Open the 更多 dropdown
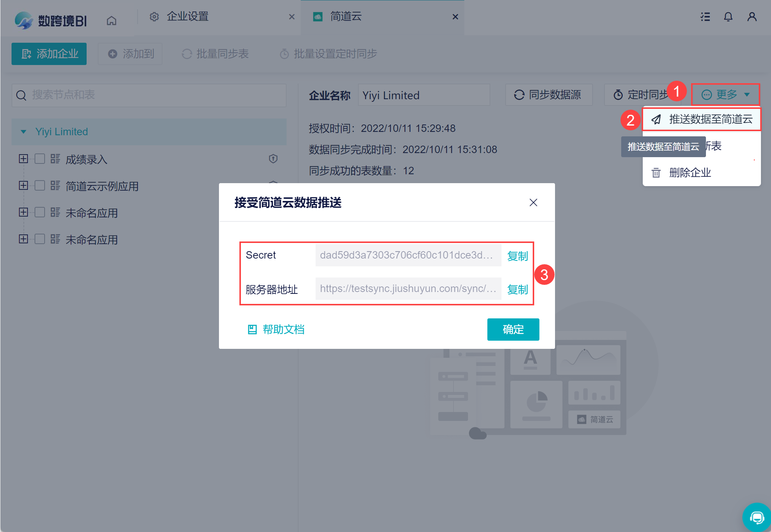This screenshot has width=771, height=532. tap(725, 95)
